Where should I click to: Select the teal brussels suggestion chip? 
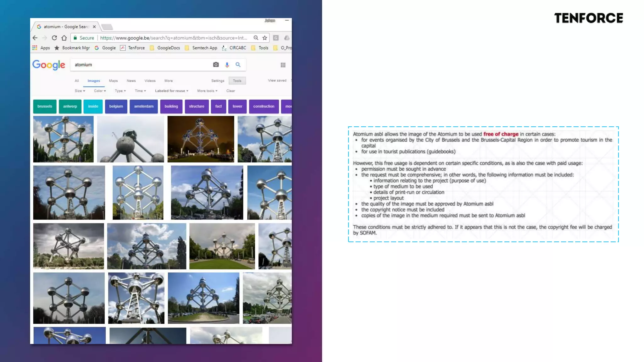point(45,106)
